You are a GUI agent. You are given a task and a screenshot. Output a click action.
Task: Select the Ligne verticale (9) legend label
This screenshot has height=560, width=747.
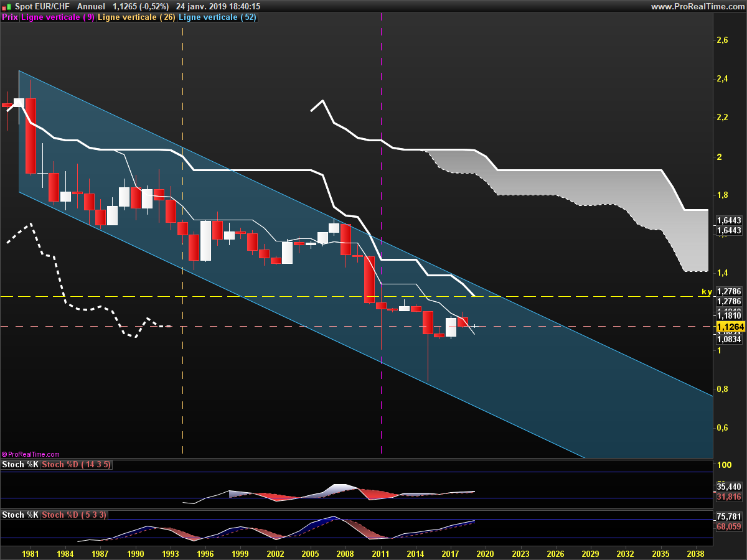click(58, 17)
